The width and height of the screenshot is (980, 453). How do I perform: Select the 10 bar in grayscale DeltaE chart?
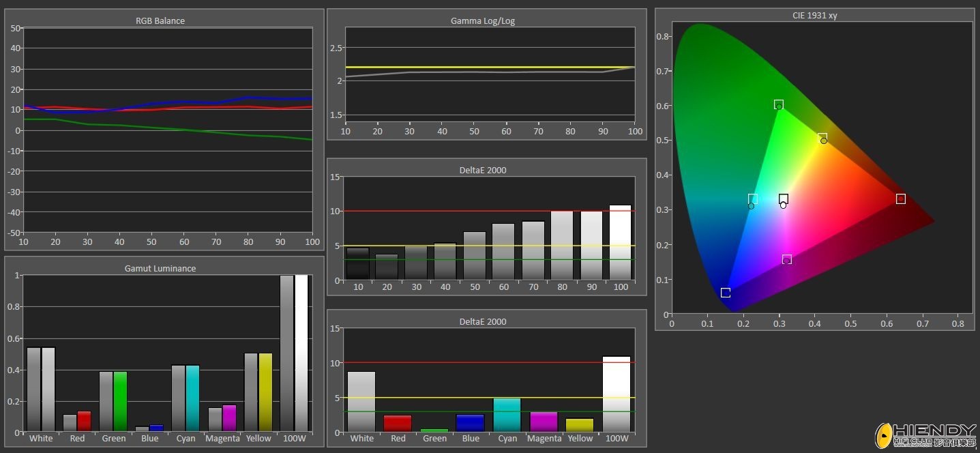coord(357,264)
